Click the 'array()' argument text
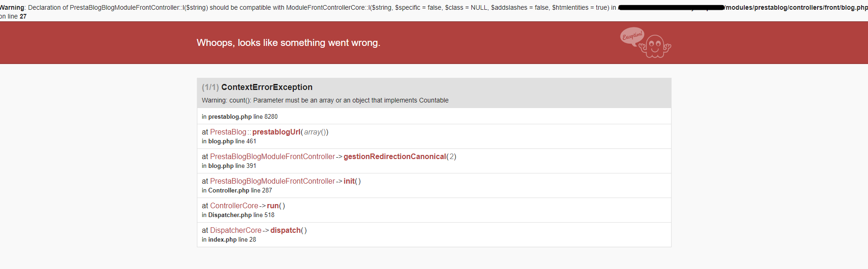This screenshot has width=868, height=269. (x=315, y=132)
